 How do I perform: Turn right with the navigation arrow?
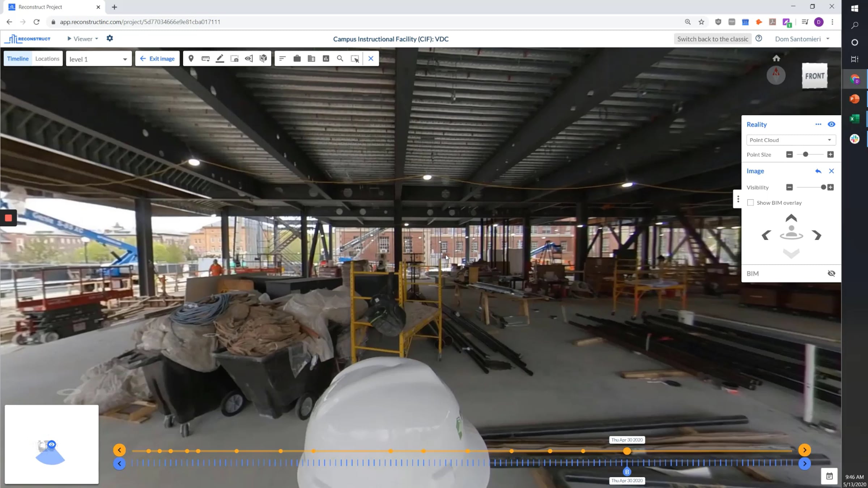coord(817,235)
